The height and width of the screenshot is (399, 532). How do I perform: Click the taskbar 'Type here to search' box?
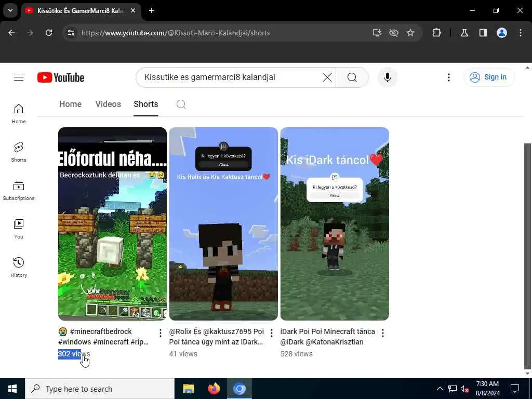point(100,389)
